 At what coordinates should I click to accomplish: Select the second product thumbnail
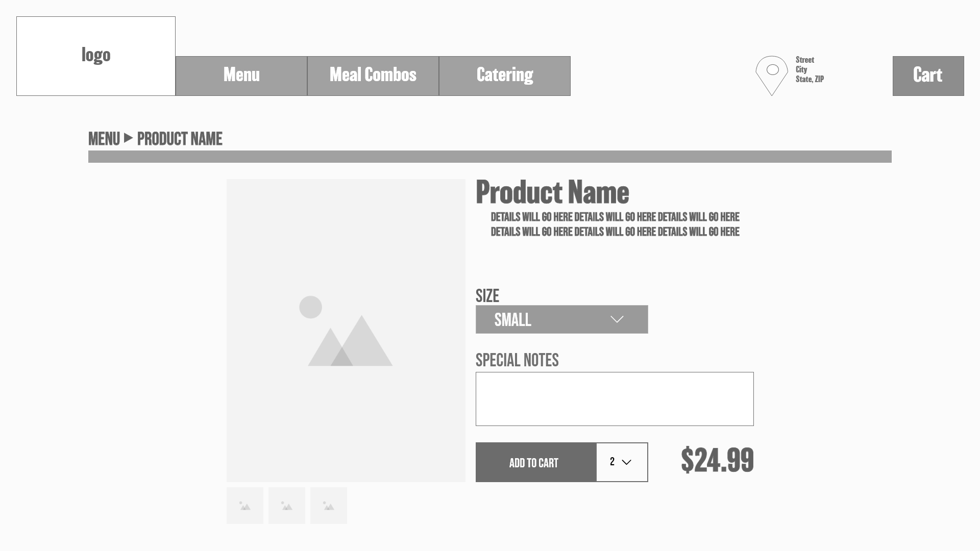point(287,506)
